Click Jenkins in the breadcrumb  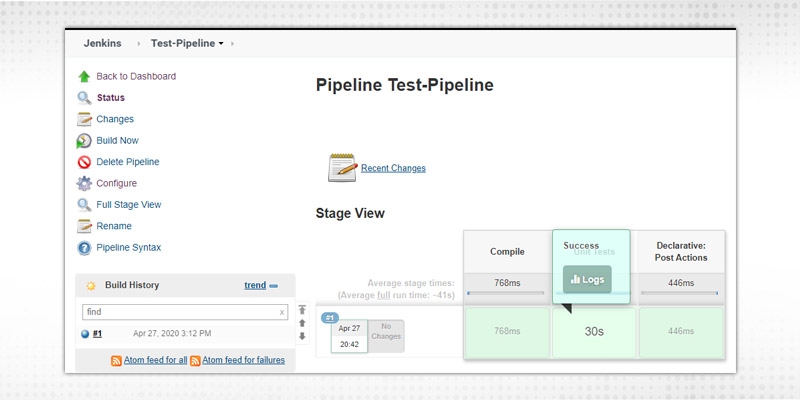pyautogui.click(x=103, y=43)
